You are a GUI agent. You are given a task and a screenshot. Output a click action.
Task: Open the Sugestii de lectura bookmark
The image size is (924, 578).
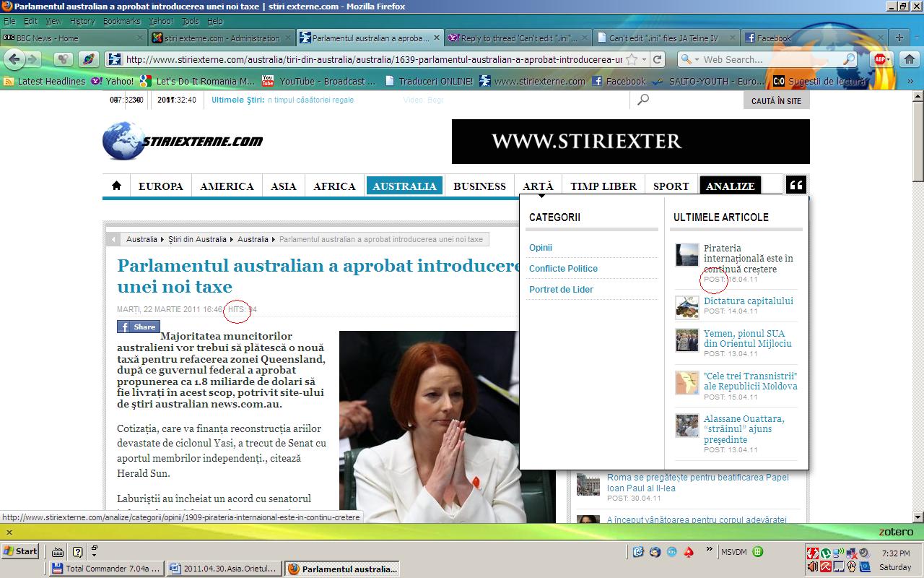pyautogui.click(x=820, y=81)
